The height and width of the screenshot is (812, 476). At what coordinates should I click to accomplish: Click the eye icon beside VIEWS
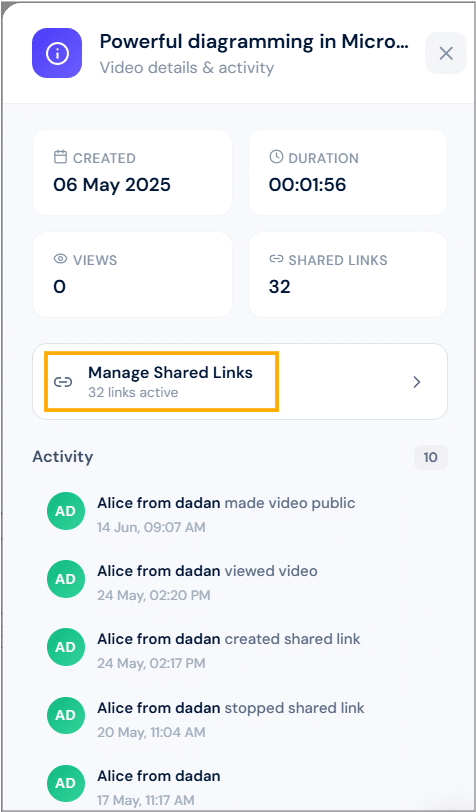[61, 259]
